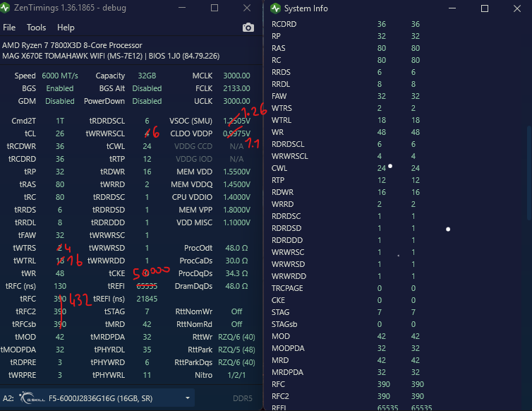Viewport: 532px width, 411px height.
Task: Close the System Info window
Action: click(x=517, y=8)
